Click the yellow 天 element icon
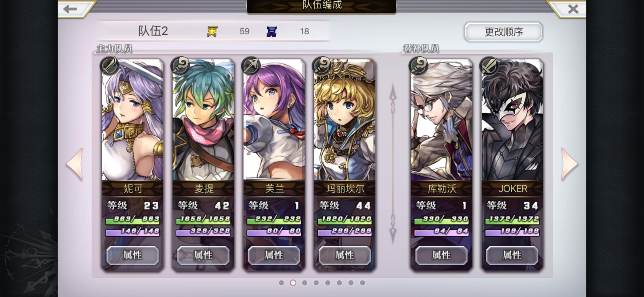644x297 pixels. click(212, 31)
